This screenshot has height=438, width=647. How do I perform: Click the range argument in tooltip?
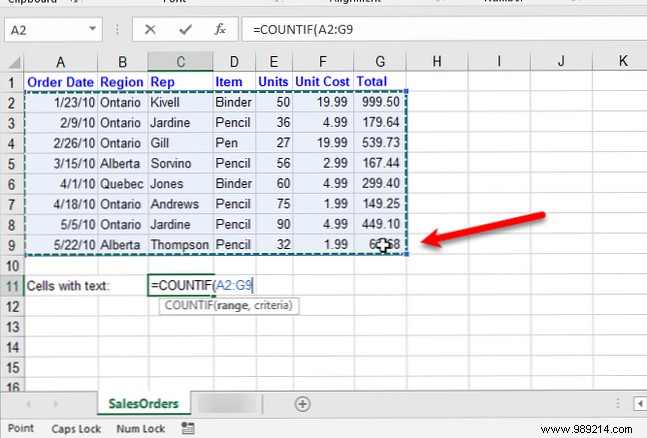233,305
